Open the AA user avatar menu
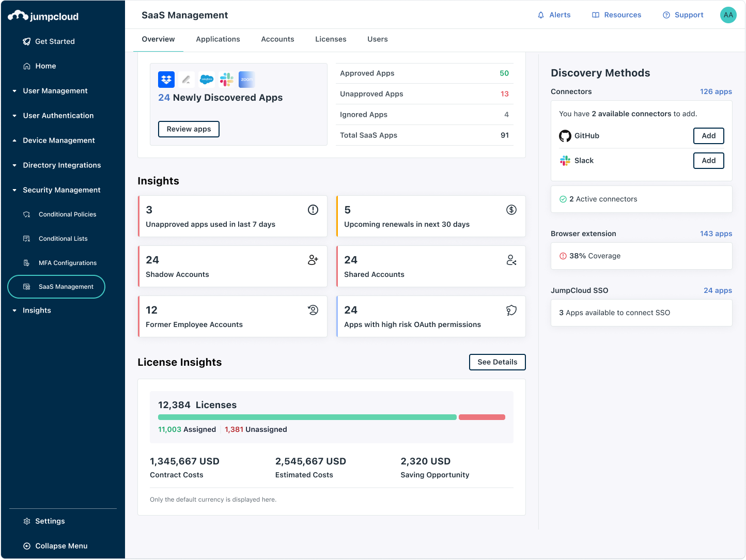Screen dimensions: 746x560 click(728, 15)
